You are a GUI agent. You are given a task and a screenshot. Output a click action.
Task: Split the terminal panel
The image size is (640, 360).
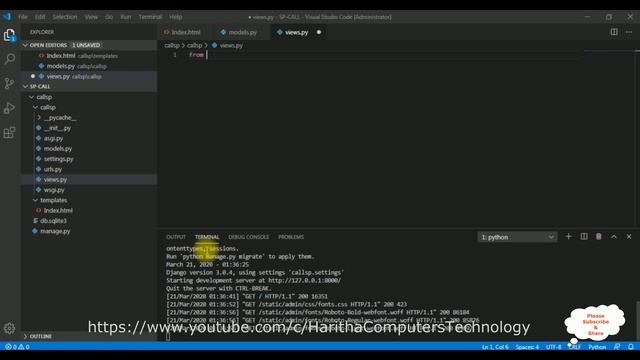(584, 237)
